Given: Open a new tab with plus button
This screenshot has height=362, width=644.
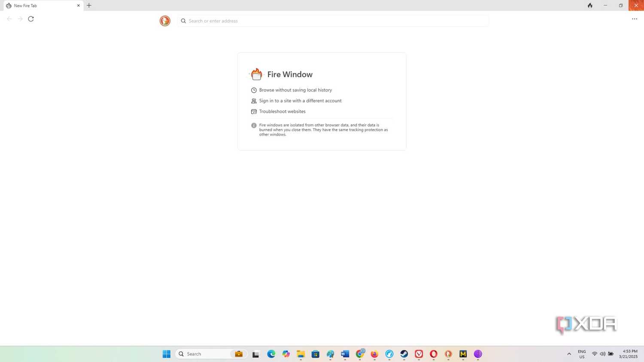Looking at the screenshot, I should click(89, 6).
